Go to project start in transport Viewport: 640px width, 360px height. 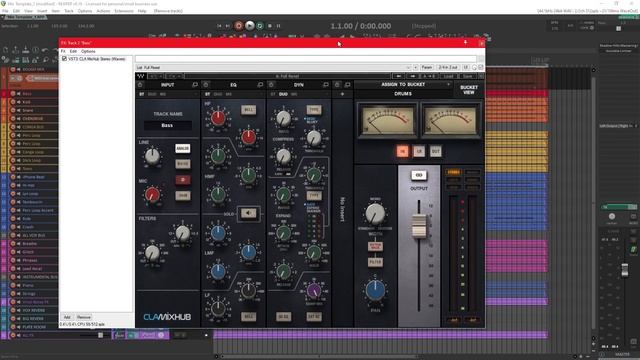tap(219, 26)
